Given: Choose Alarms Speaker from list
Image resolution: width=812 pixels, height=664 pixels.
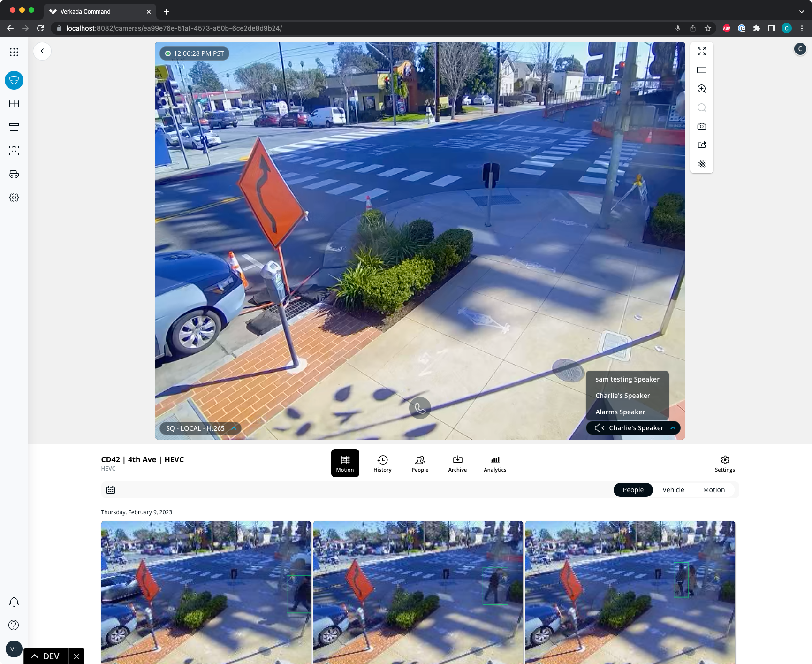Looking at the screenshot, I should [x=627, y=412].
